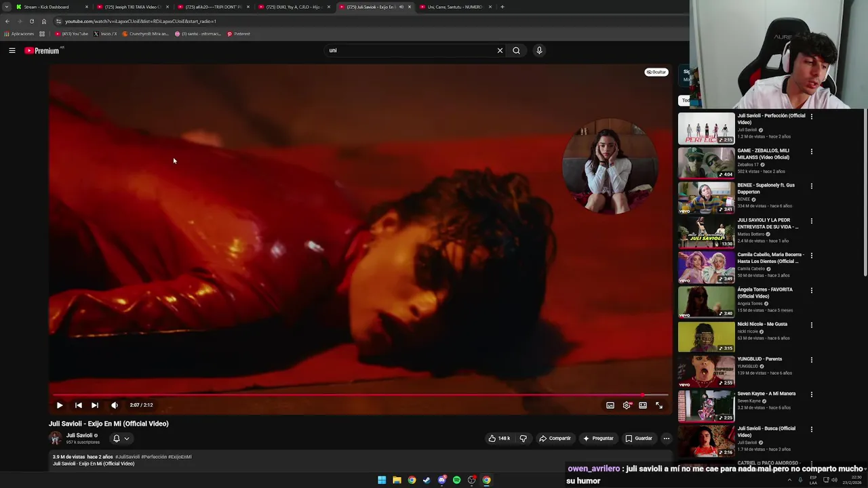Switch to DUKI, Ysy A, C.R.O tab
The image size is (868, 488).
(x=294, y=7)
